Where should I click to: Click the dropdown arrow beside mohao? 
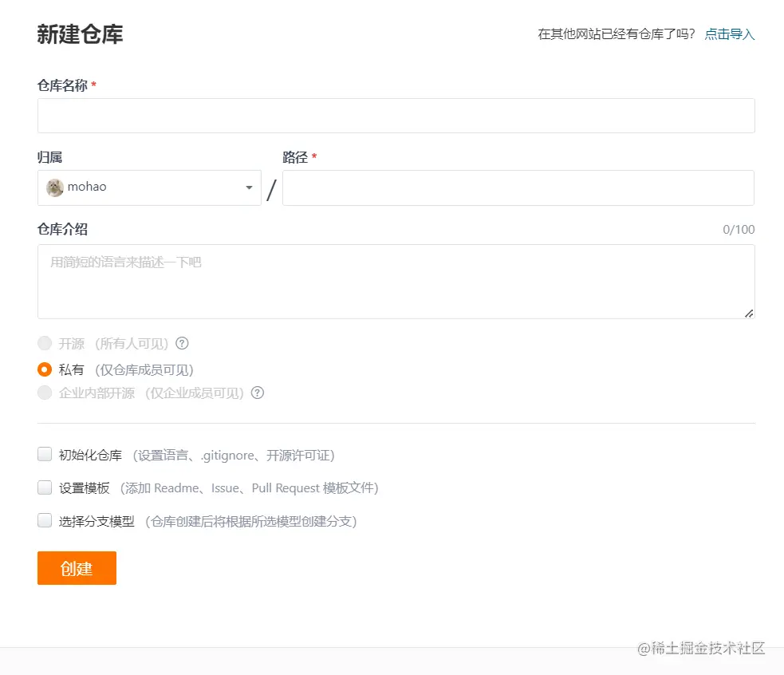pyautogui.click(x=249, y=187)
